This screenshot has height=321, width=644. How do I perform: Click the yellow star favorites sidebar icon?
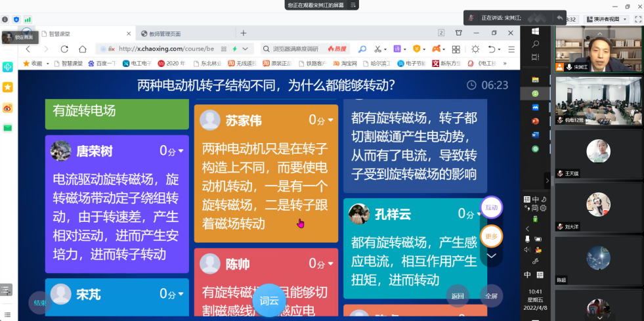8,87
